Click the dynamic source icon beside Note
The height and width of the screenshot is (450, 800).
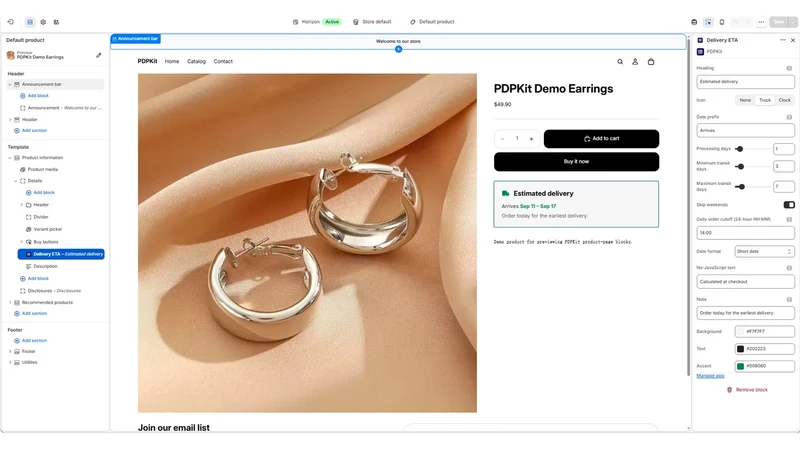[789, 299]
